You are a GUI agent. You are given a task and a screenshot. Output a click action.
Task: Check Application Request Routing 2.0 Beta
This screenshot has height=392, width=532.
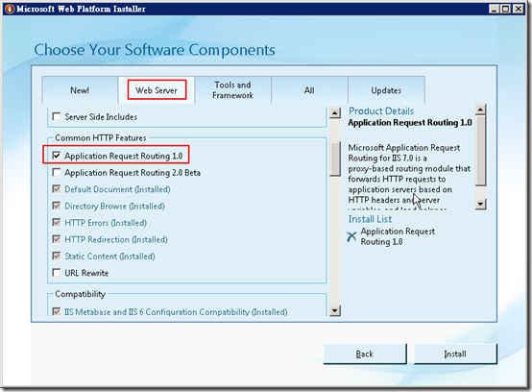[57, 172]
